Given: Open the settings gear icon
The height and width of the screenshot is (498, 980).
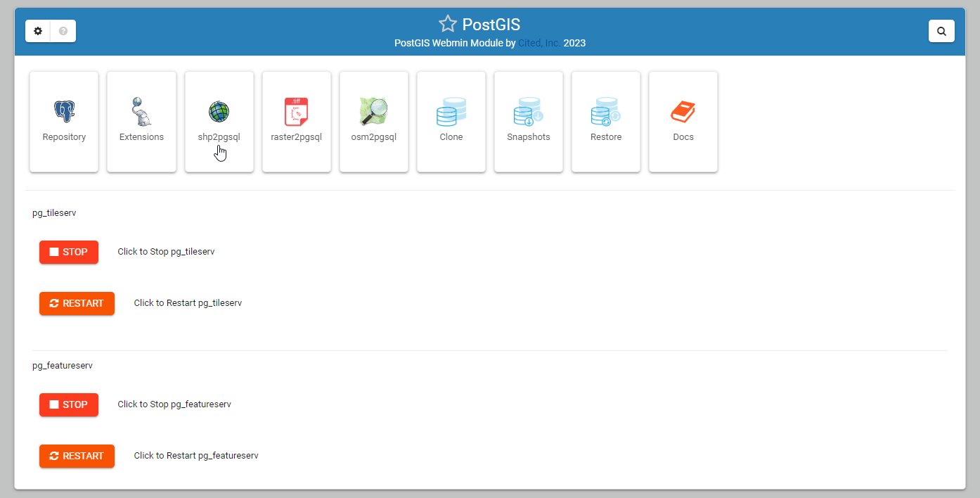Looking at the screenshot, I should click(x=38, y=31).
